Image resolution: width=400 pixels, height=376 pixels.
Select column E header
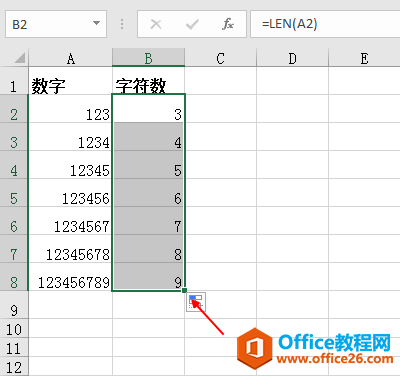[x=364, y=58]
